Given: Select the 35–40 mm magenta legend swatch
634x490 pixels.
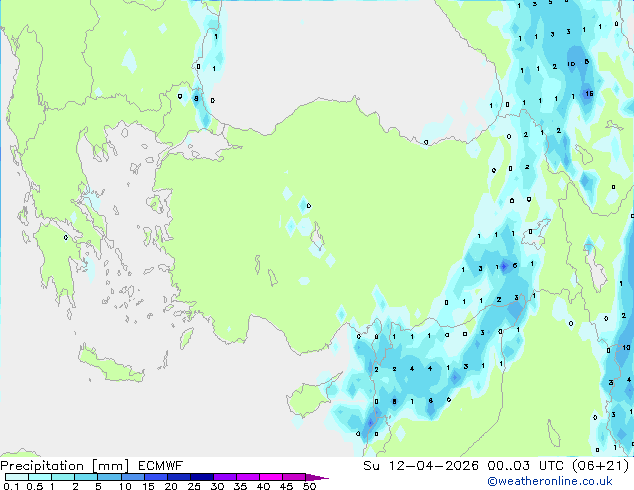Looking at the screenshot, I should tap(247, 477).
